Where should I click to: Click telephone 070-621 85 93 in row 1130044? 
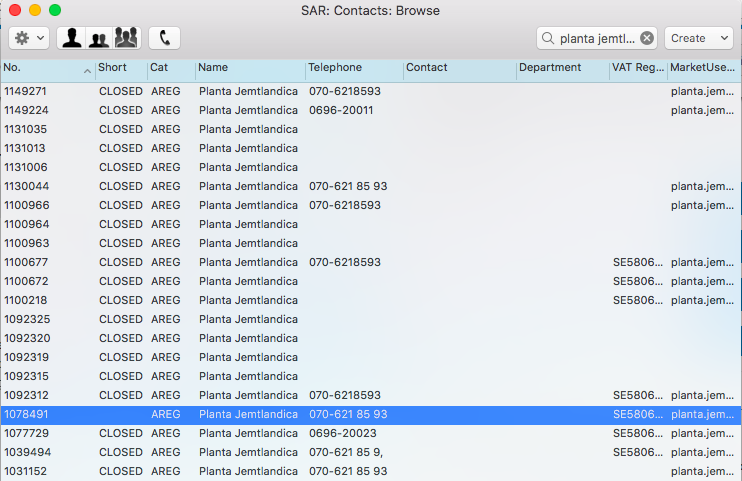[348, 186]
